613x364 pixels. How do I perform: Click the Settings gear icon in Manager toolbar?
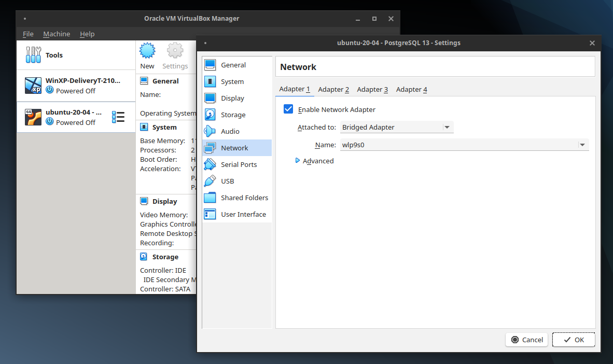[x=175, y=51]
